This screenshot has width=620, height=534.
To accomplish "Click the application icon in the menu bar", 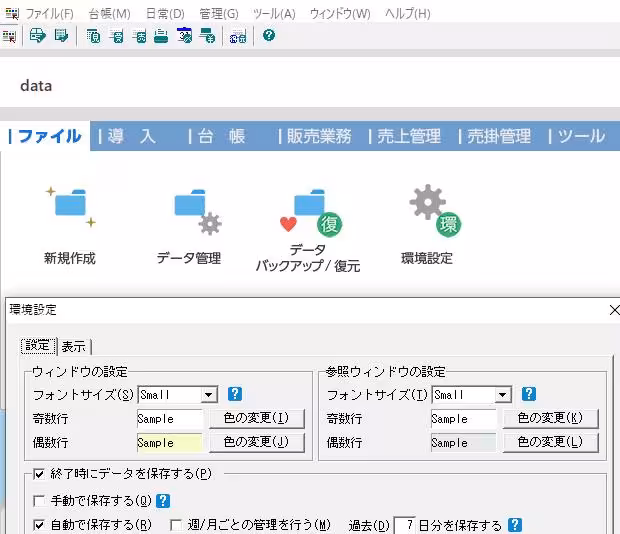I will click(x=12, y=14).
